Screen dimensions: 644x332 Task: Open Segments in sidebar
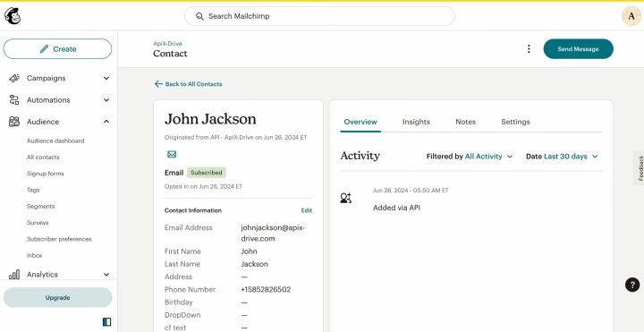pyautogui.click(x=40, y=206)
